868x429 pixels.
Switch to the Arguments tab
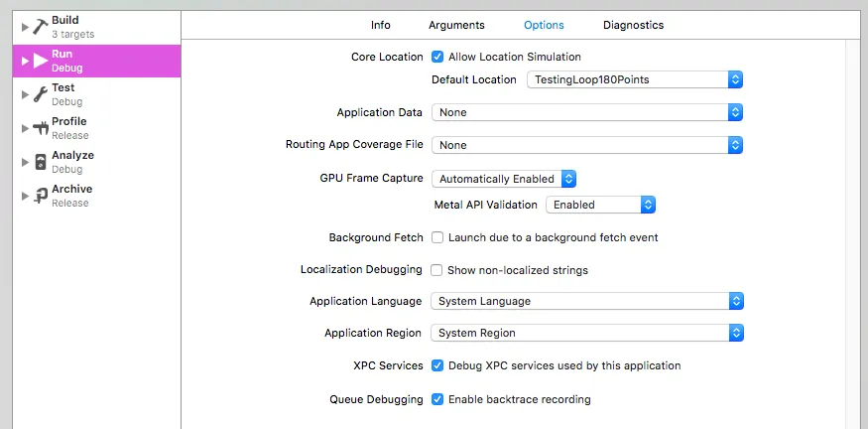tap(456, 25)
